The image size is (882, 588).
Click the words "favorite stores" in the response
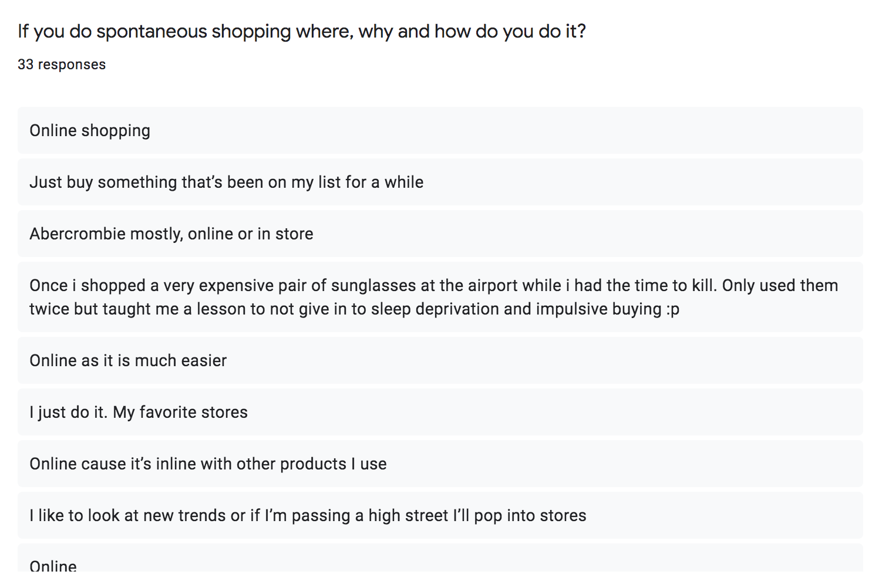[x=194, y=412]
